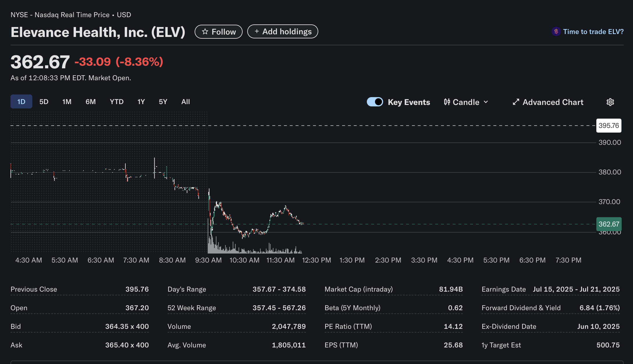Expand the Candle chart type dropdown arrow
Image resolution: width=633 pixels, height=364 pixels.
(x=486, y=102)
